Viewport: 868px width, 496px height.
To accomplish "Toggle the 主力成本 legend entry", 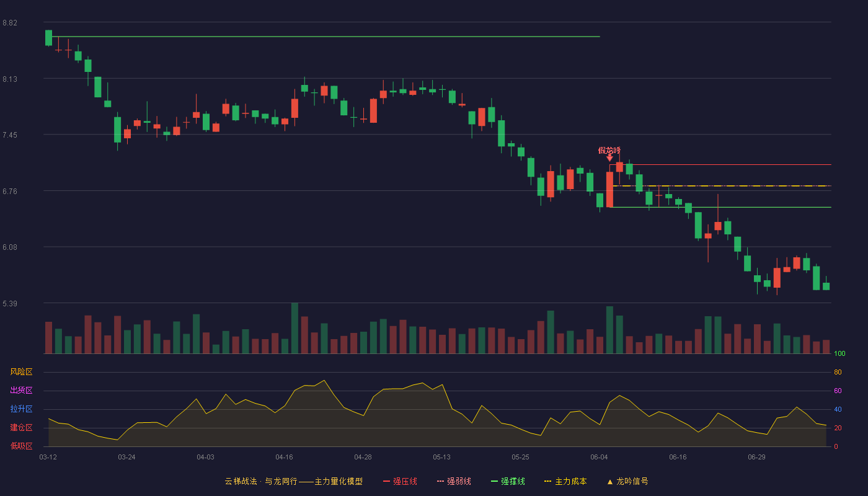I will pos(565,481).
